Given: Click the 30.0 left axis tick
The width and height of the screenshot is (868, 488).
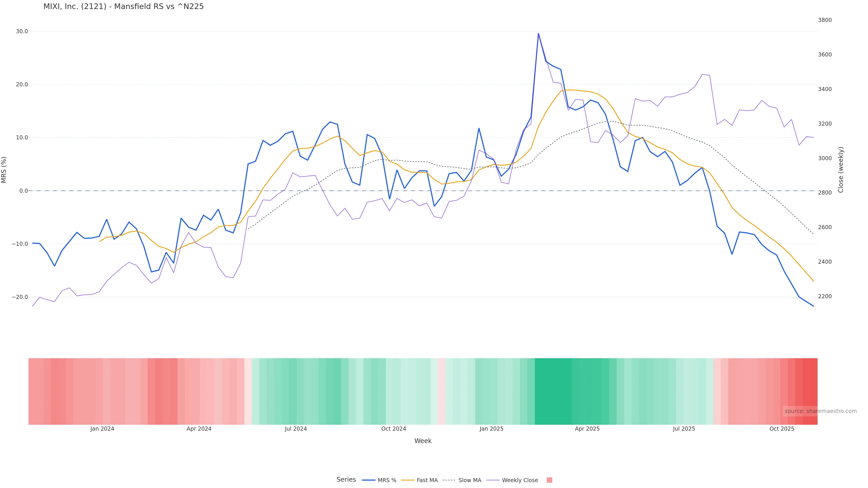Looking at the screenshot, I should [x=22, y=31].
